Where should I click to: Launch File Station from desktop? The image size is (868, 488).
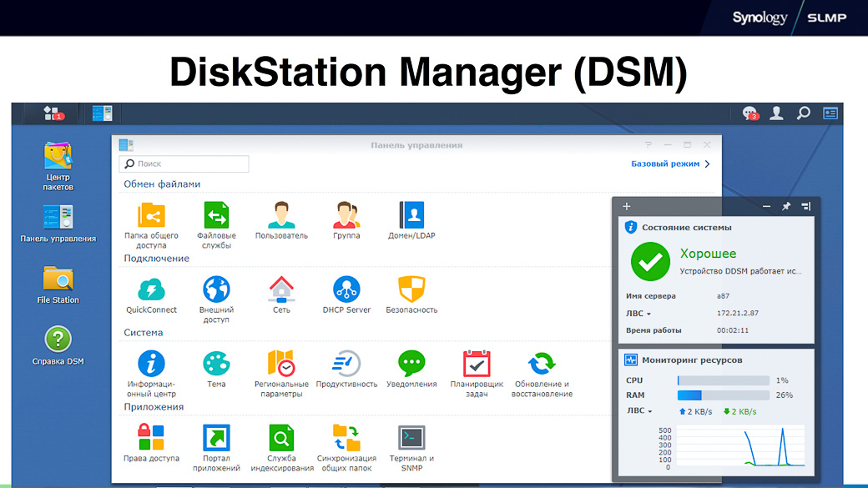[x=58, y=284]
